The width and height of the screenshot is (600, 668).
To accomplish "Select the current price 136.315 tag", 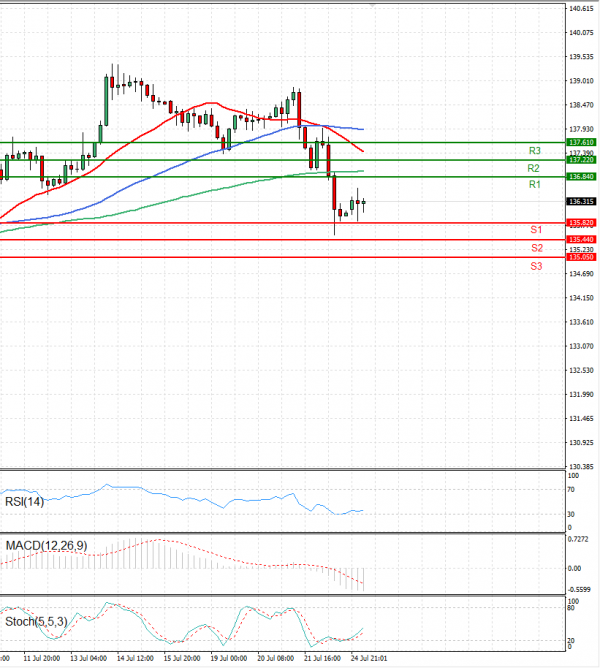I will (x=581, y=201).
